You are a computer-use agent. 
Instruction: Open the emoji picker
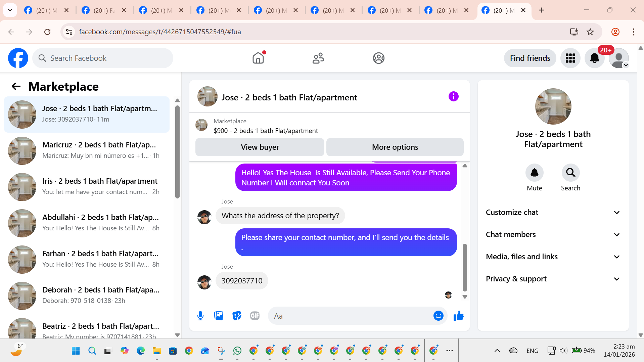(438, 316)
